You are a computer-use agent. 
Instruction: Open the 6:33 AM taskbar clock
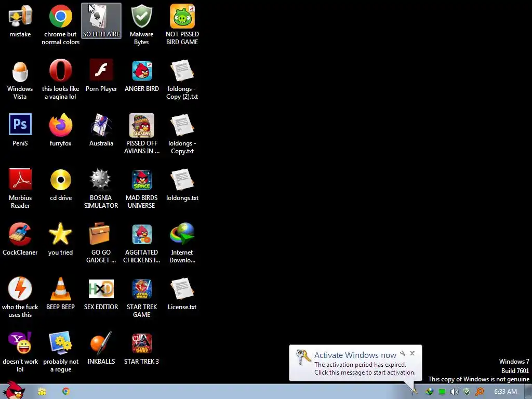tap(505, 392)
